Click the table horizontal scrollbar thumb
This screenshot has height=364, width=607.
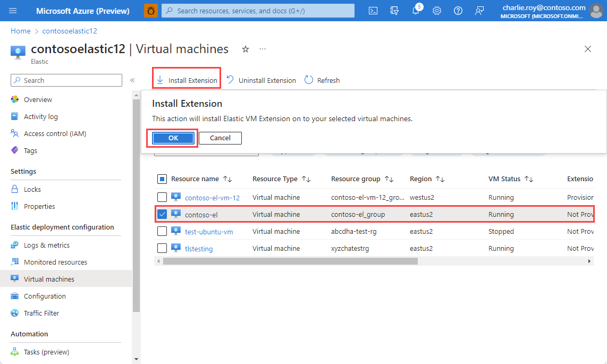(290, 261)
